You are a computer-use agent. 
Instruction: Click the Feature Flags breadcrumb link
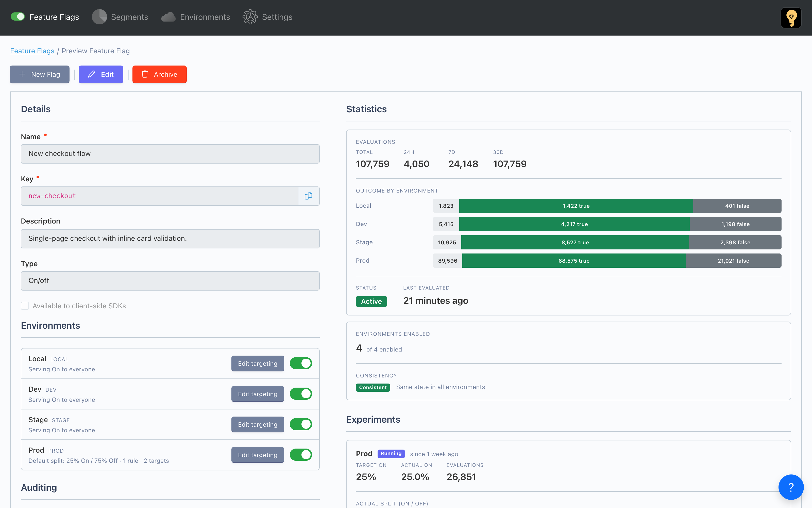(32, 51)
